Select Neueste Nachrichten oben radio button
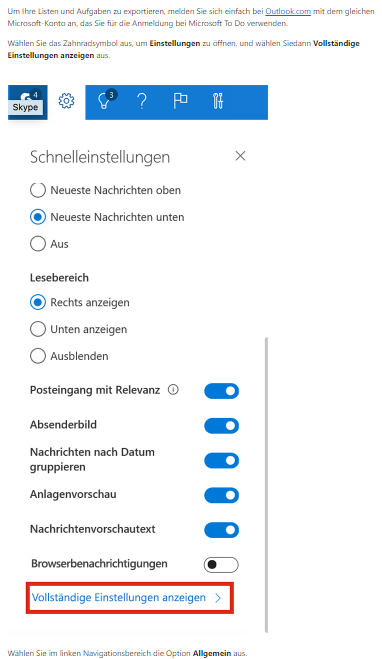Viewport: 382px width, 659px height. (38, 190)
